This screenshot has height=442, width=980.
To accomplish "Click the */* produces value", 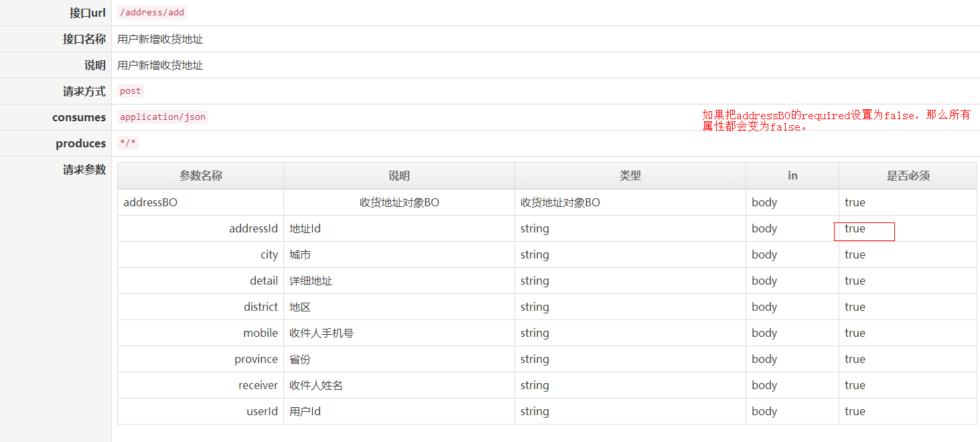I will pyautogui.click(x=127, y=143).
